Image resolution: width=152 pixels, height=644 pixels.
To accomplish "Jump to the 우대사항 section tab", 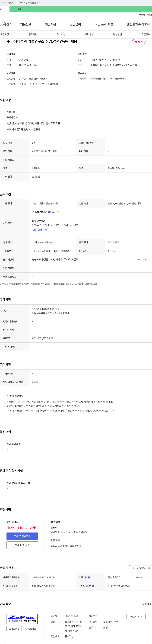I will pyautogui.click(x=61, y=34).
